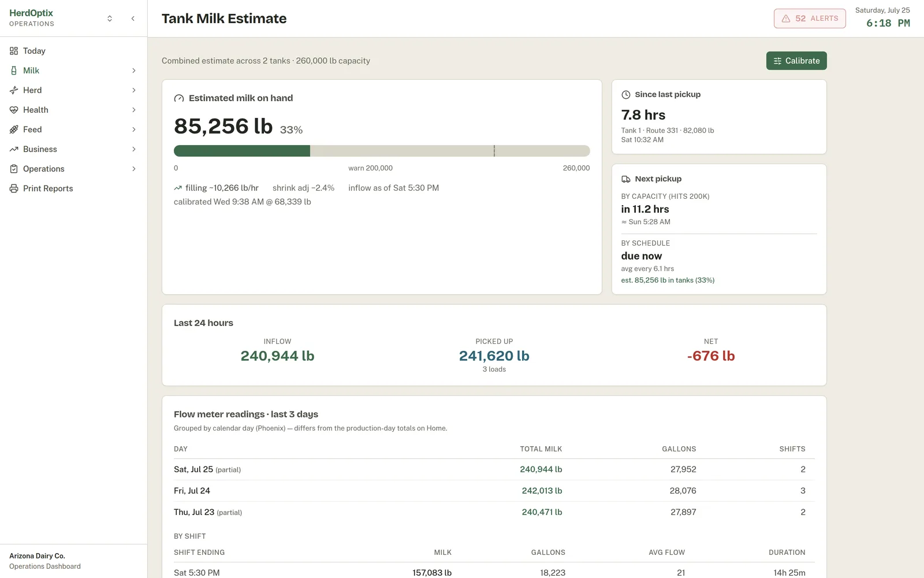Select the Thu, Jul 23 row

click(x=494, y=512)
